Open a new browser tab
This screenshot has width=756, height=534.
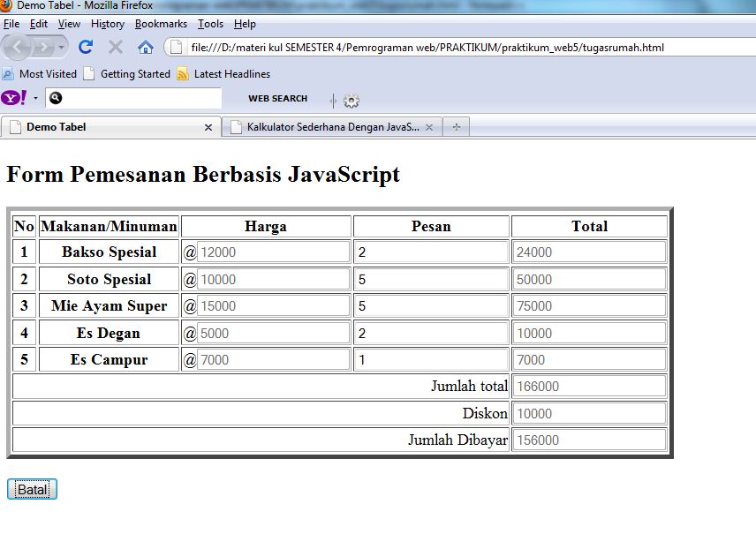click(456, 126)
